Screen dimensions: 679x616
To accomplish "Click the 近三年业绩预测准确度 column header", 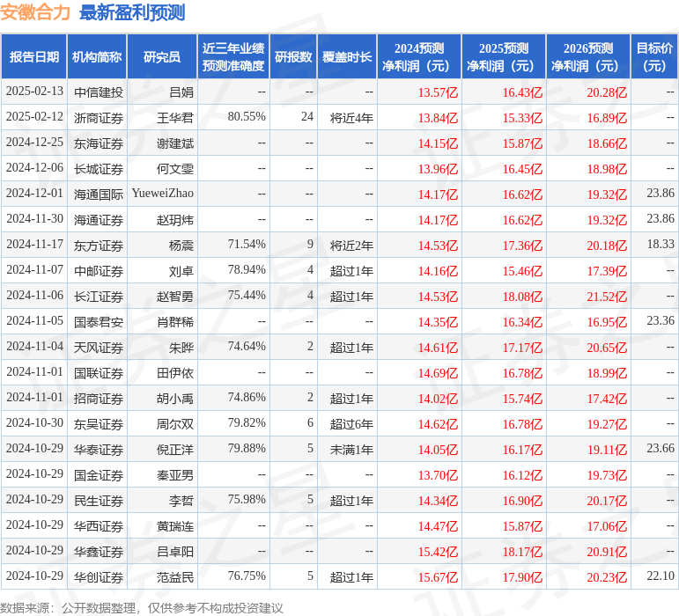I will tap(232, 57).
